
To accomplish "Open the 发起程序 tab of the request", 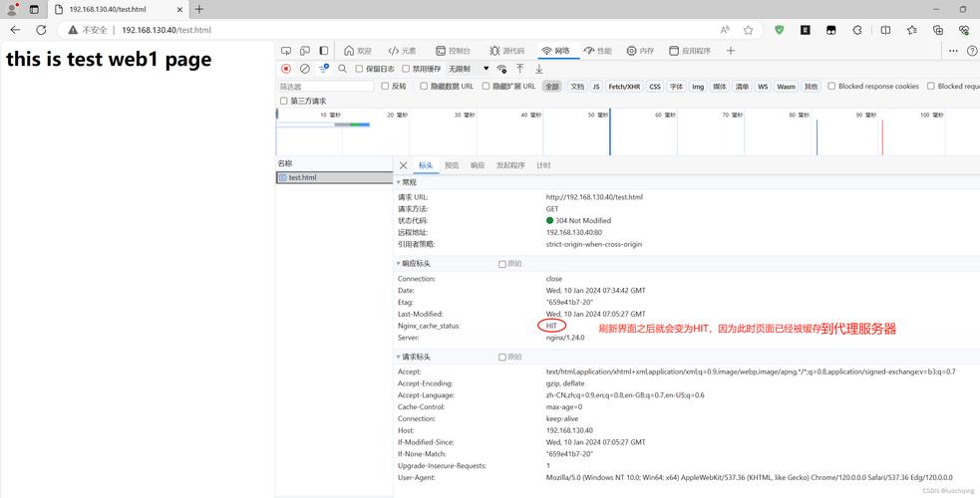I will [x=510, y=165].
